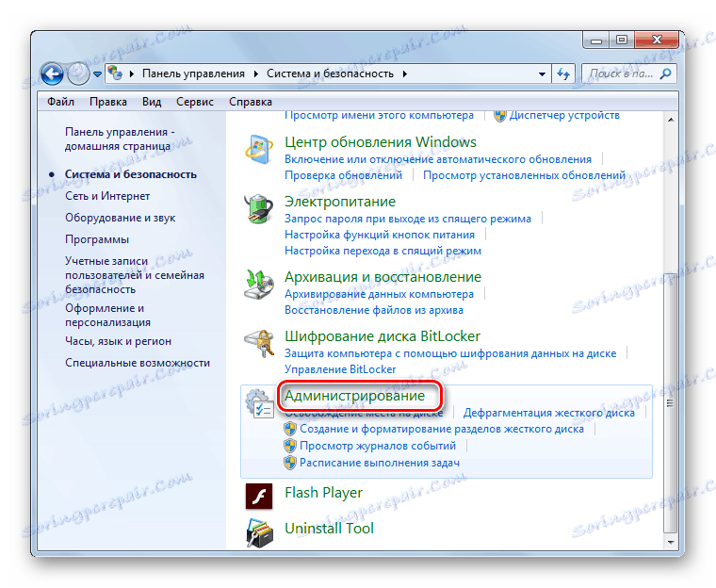
Task: Click the Архивация и восстановление icon
Action: (x=259, y=285)
